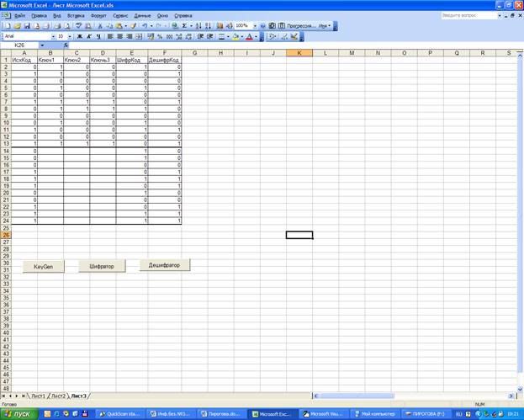Click the Save icon in toolbar

pyautogui.click(x=25, y=26)
